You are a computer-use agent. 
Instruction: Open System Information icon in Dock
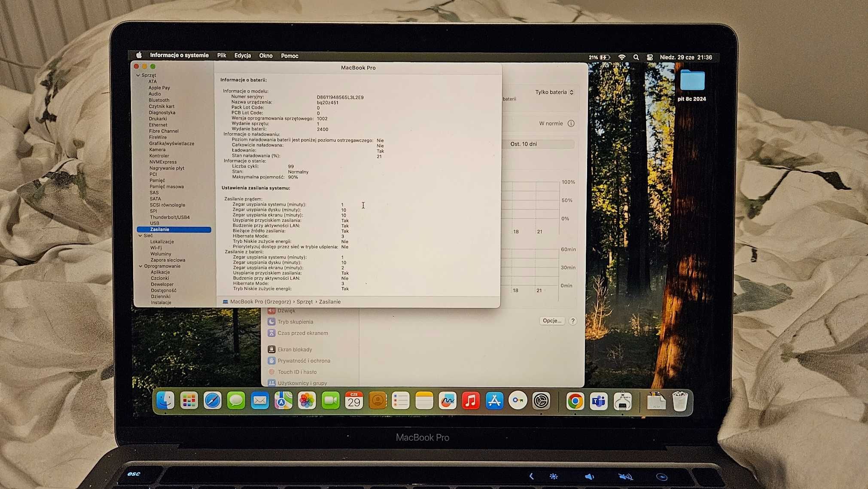[622, 401]
